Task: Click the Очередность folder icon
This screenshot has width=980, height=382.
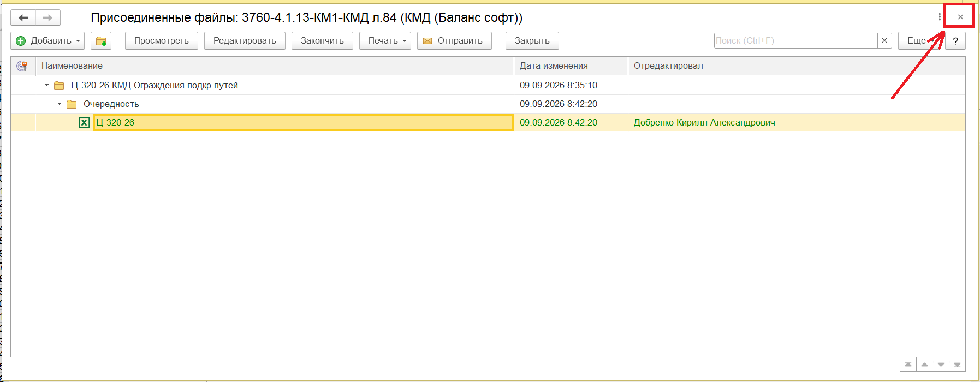Action: click(x=72, y=104)
